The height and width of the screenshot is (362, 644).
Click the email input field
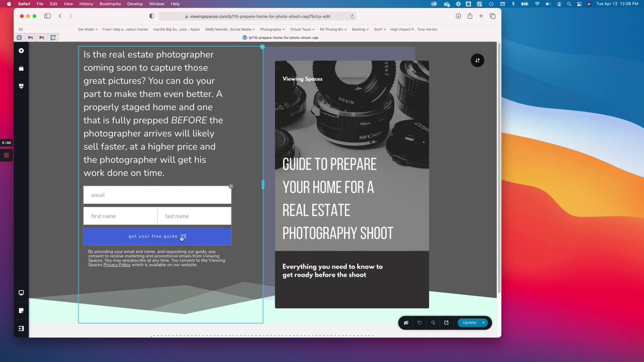tap(157, 195)
